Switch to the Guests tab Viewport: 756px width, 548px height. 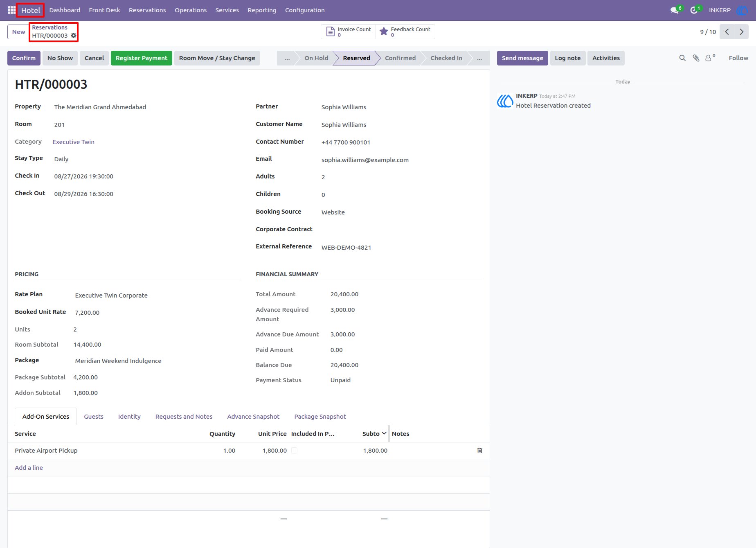(94, 416)
